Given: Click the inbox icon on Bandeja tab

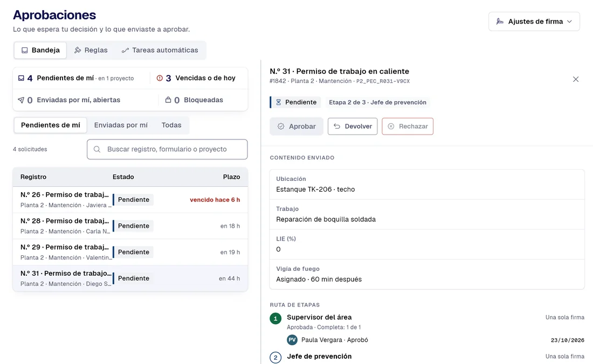Looking at the screenshot, I should 25,50.
